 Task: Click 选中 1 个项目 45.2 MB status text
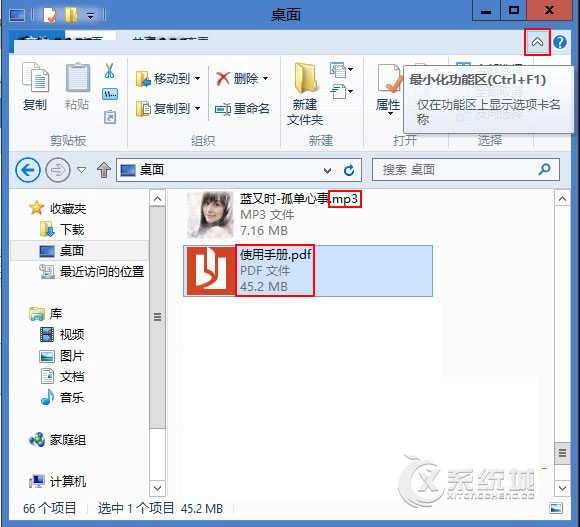160,509
